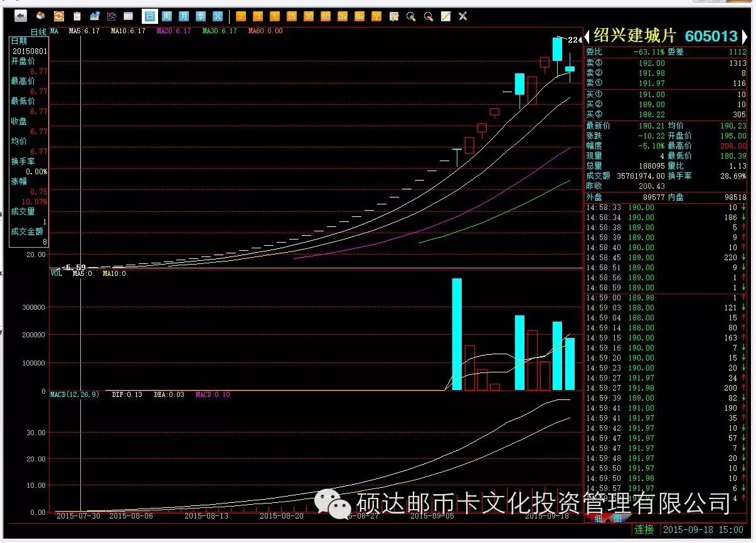Select the 4hr chart button
The width and height of the screenshot is (756, 543).
359,16
